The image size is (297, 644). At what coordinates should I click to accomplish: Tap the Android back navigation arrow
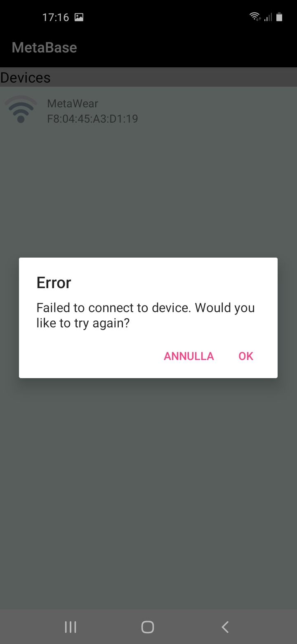pyautogui.click(x=225, y=627)
